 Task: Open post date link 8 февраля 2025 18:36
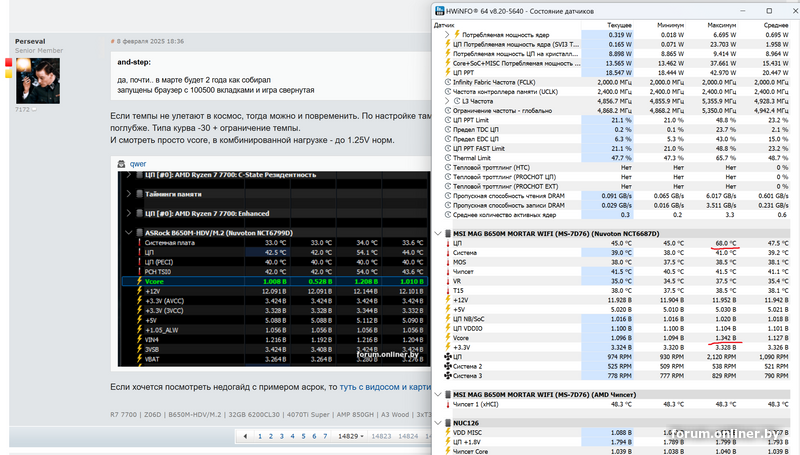tap(150, 41)
